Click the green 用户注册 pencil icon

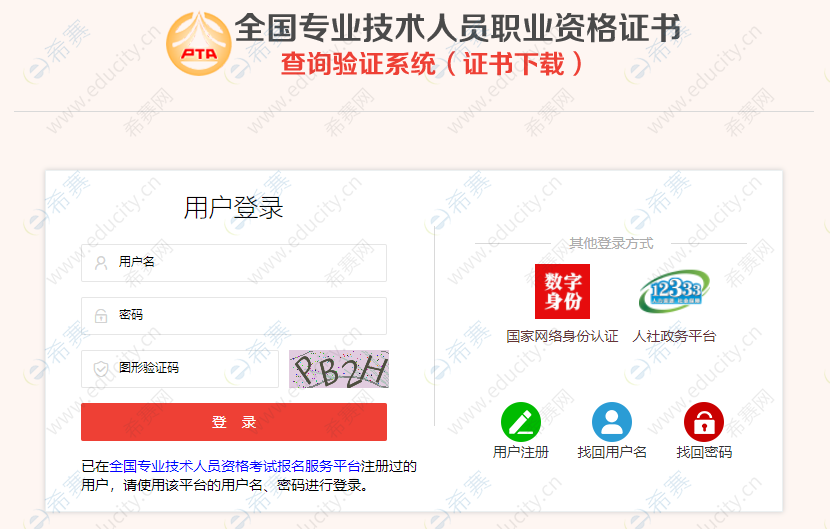521,422
